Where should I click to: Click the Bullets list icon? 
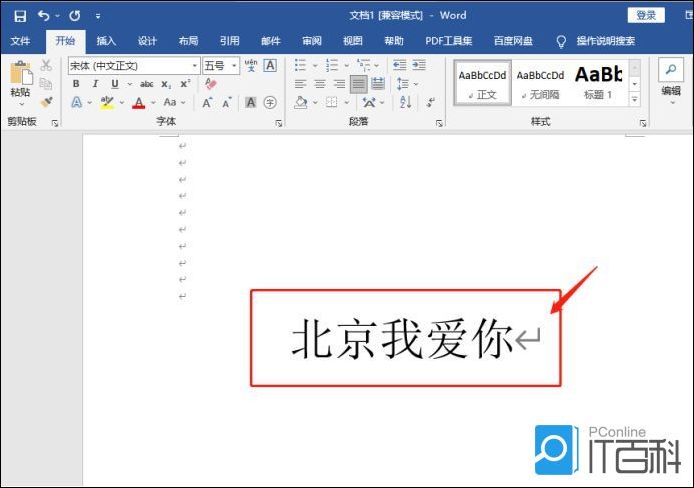pos(300,65)
